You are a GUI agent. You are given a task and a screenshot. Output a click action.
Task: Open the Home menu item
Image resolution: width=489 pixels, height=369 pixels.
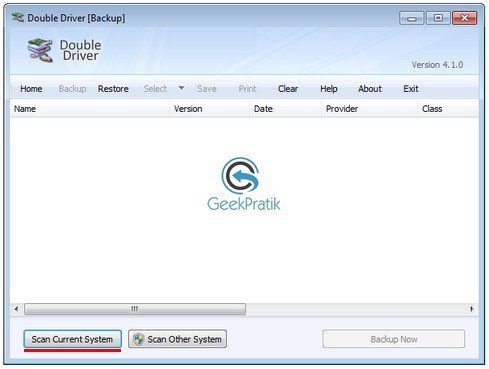click(31, 89)
